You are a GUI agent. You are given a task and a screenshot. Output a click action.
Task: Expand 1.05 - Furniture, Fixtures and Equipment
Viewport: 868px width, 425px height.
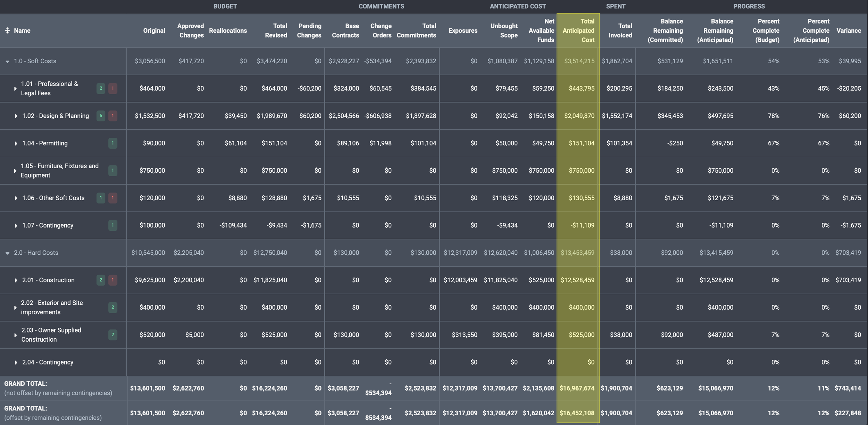[15, 171]
